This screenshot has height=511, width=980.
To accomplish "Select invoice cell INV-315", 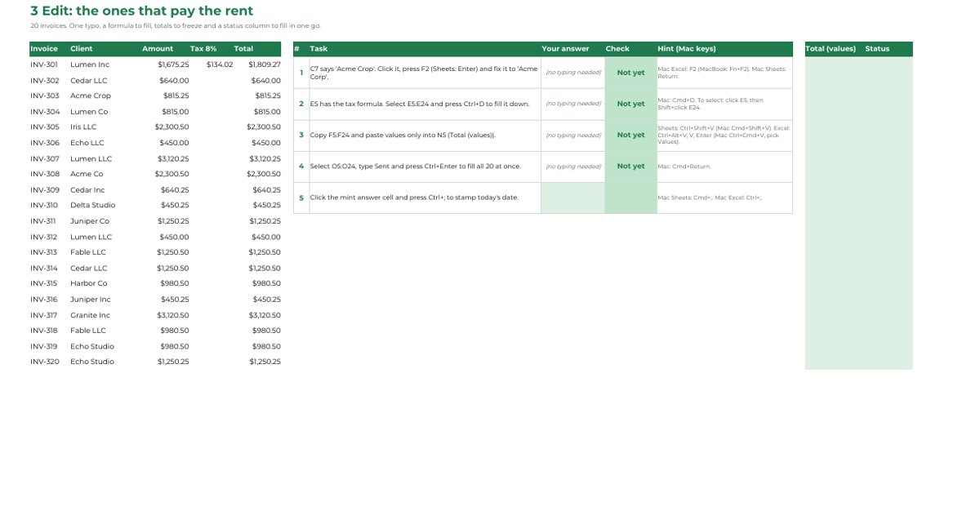I will (48, 283).
